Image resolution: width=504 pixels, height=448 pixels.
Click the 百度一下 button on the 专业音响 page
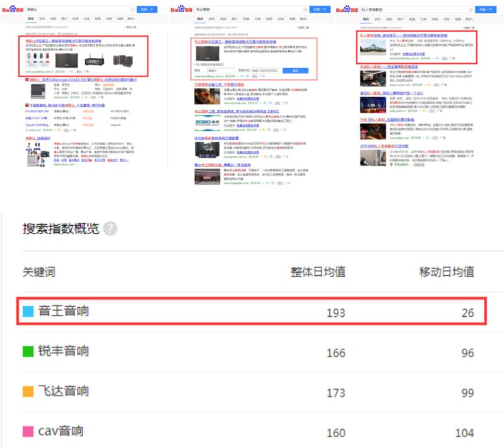(320, 9)
